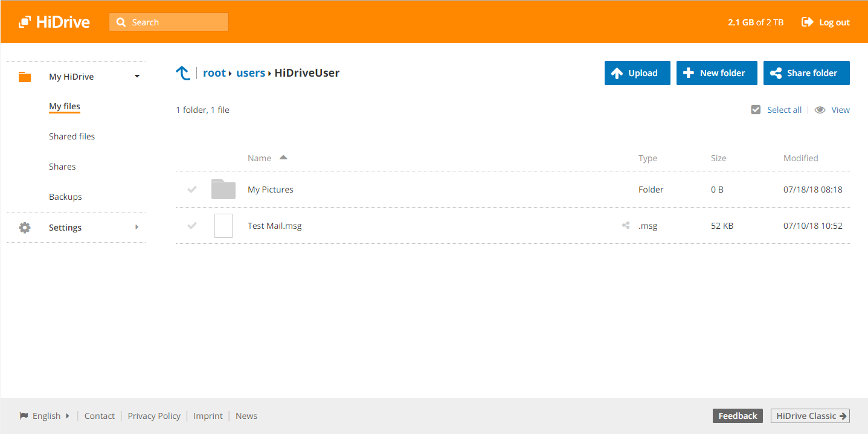Open Backups in sidebar
Image resolution: width=868 pixels, height=434 pixels.
point(65,197)
